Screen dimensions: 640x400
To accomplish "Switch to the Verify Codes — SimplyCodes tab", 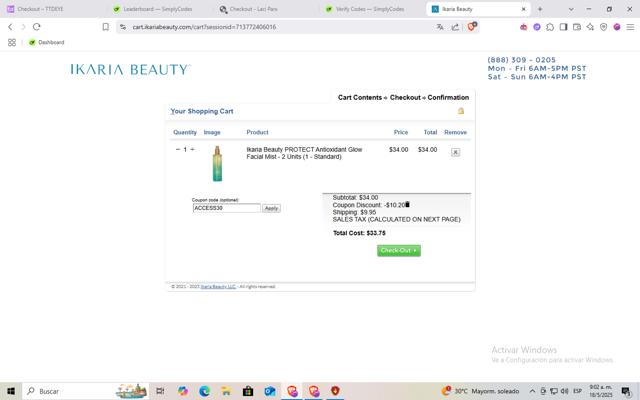I will (x=370, y=9).
